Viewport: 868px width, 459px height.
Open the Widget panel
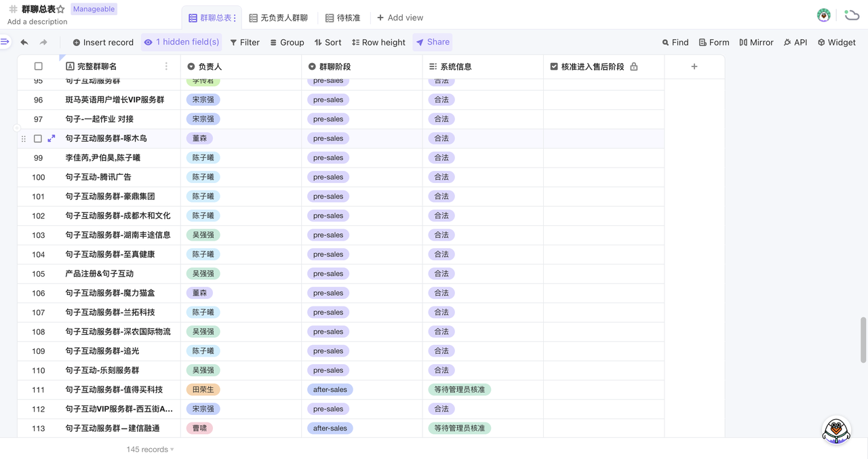[x=836, y=42]
